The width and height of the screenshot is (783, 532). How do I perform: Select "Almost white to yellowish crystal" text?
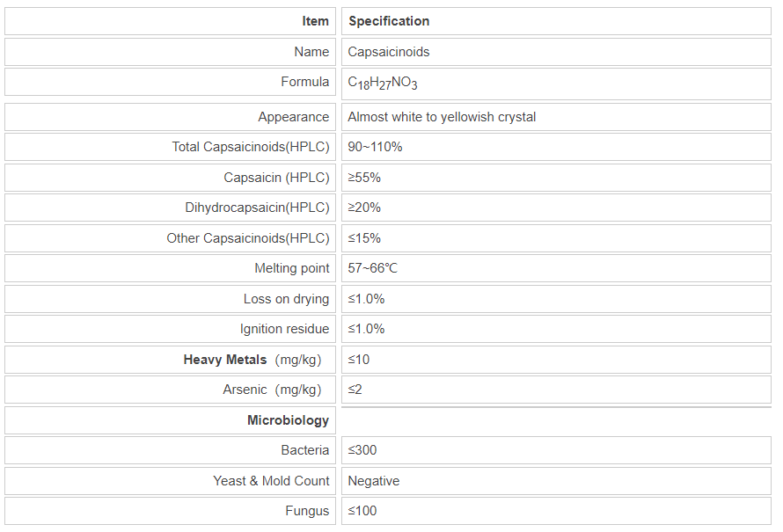442,117
